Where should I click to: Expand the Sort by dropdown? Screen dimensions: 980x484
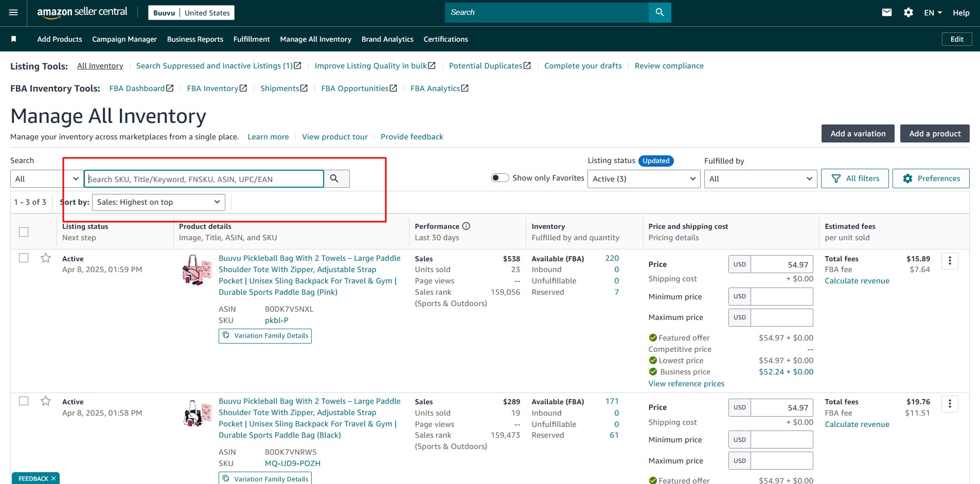[x=158, y=202]
